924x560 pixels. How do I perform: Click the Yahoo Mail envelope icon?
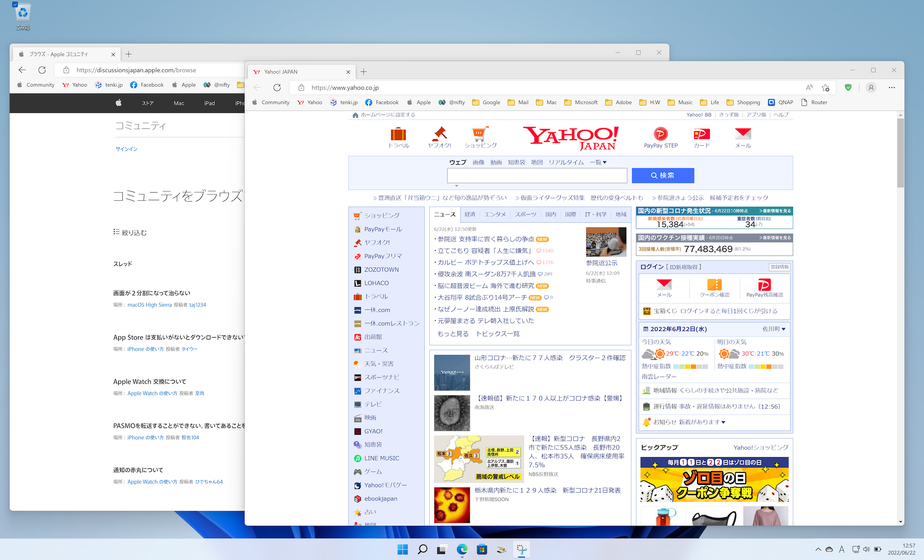(x=742, y=134)
